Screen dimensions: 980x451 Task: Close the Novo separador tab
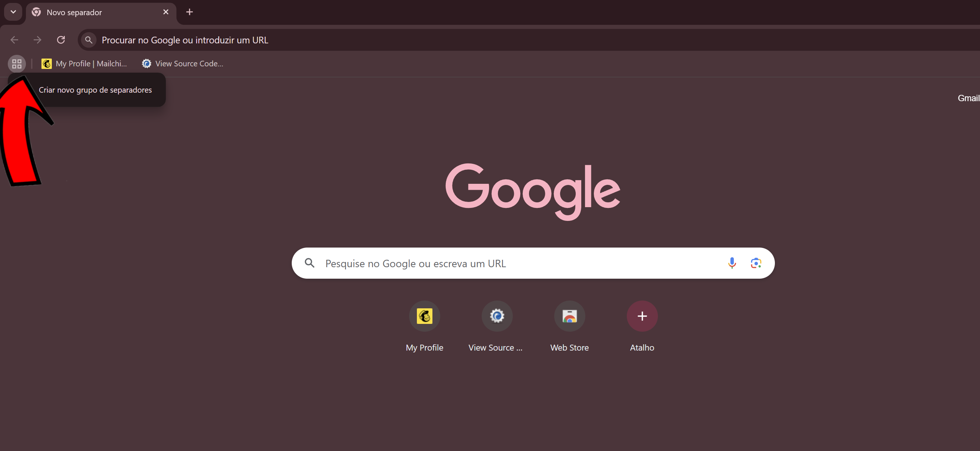coord(166,12)
